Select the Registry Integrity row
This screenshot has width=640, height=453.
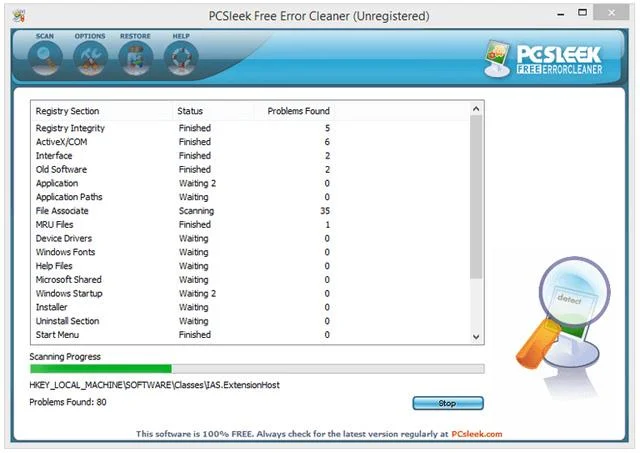250,128
